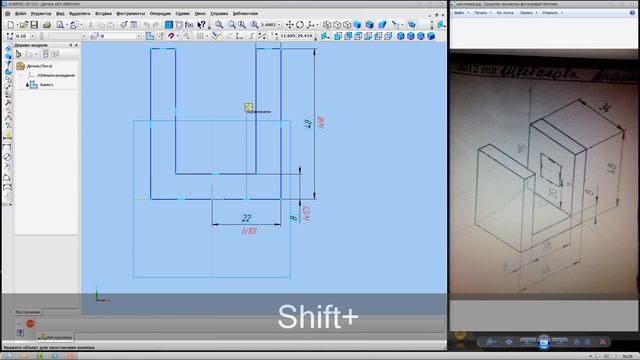Click the red stop command button

tap(30, 324)
